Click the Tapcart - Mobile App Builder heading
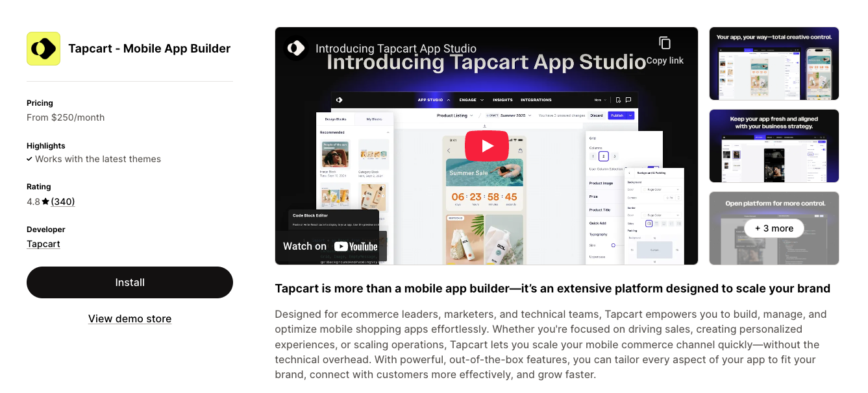 click(x=149, y=49)
